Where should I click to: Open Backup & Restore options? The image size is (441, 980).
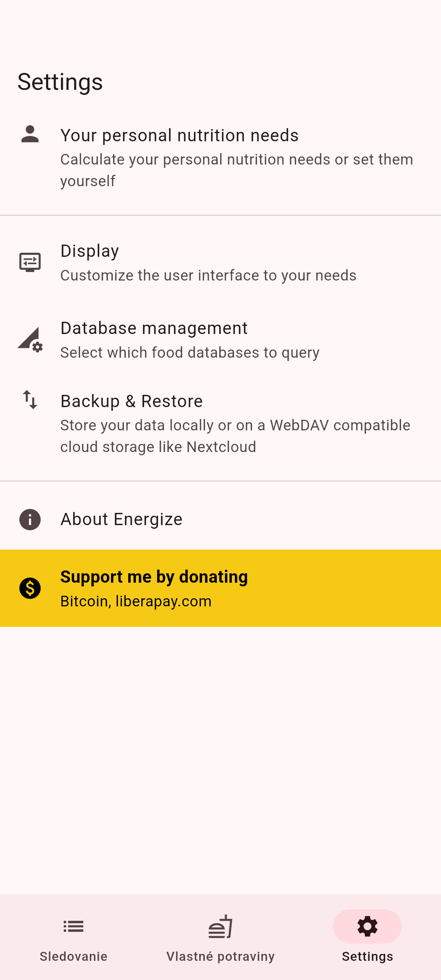point(131,401)
